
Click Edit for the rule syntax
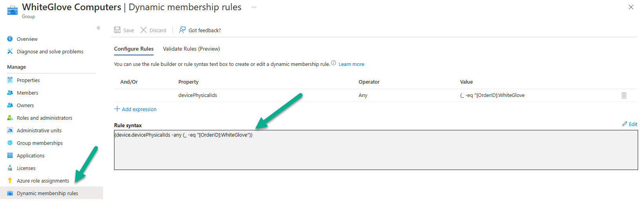point(633,124)
